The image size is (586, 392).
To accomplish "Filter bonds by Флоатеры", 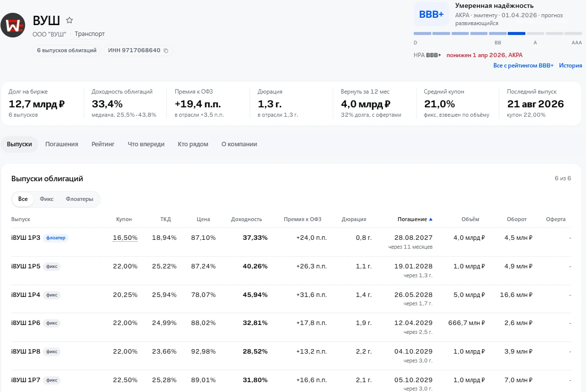I will pyautogui.click(x=80, y=199).
